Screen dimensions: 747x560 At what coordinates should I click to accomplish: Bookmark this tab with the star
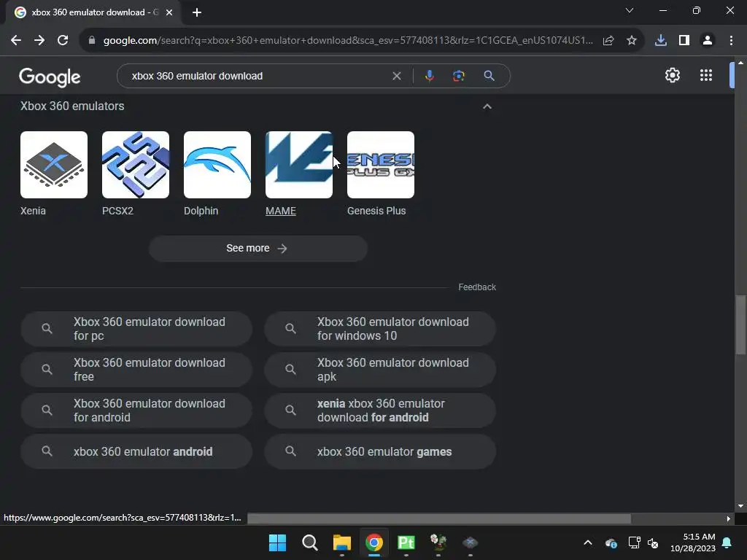pyautogui.click(x=632, y=41)
